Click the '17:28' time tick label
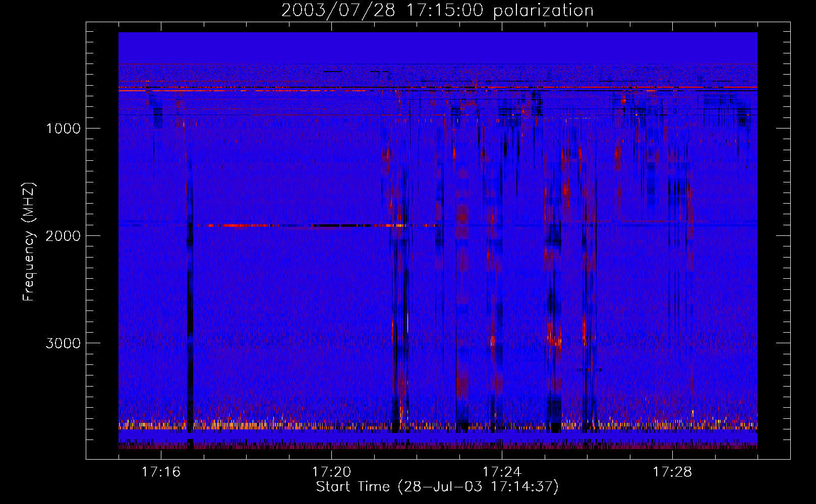Viewport: 816px width, 504px height. 672,472
